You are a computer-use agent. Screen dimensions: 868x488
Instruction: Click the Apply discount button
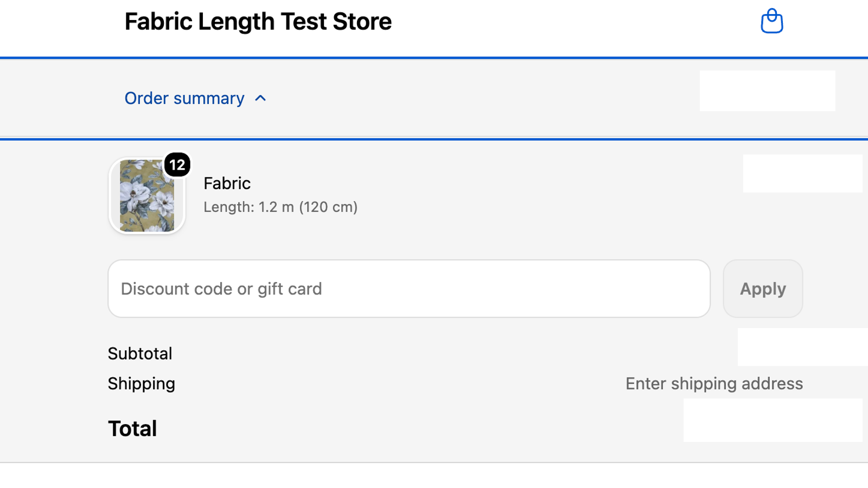coord(763,288)
